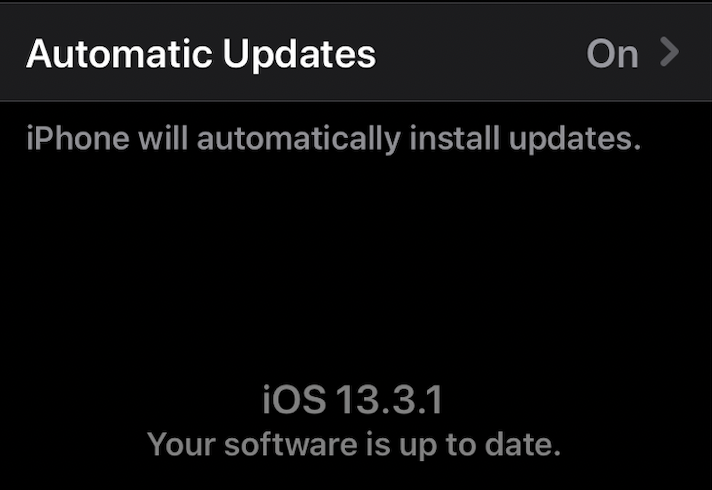Image resolution: width=712 pixels, height=490 pixels.
Task: Click the "13.3.1" version number
Action: (x=390, y=400)
